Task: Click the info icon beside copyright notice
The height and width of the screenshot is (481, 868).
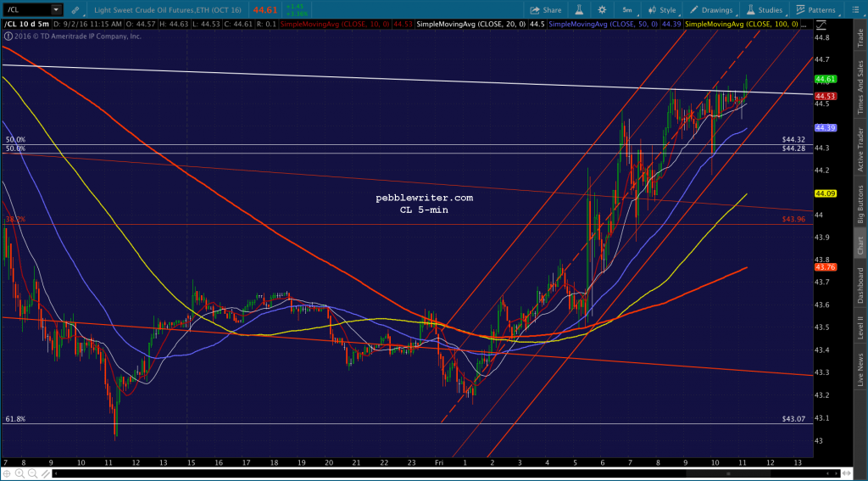Action: (x=7, y=36)
